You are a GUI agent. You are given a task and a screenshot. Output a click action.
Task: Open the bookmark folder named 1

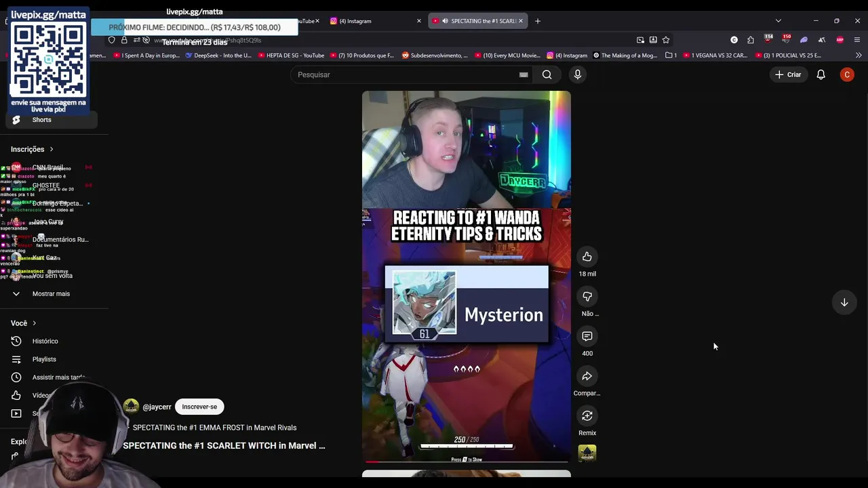671,56
